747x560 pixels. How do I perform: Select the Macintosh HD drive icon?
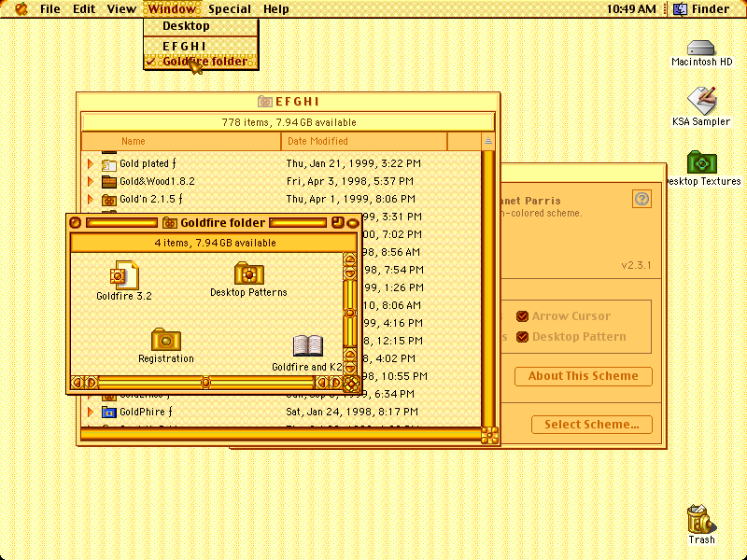701,48
